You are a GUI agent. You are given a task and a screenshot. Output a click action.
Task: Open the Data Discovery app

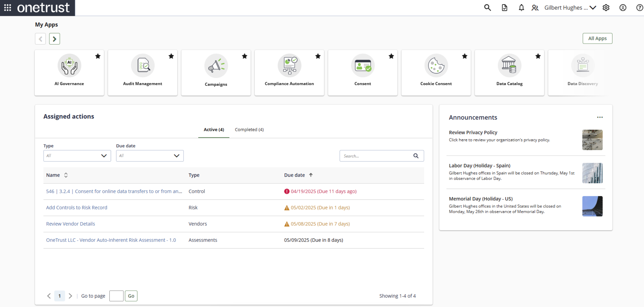click(583, 73)
